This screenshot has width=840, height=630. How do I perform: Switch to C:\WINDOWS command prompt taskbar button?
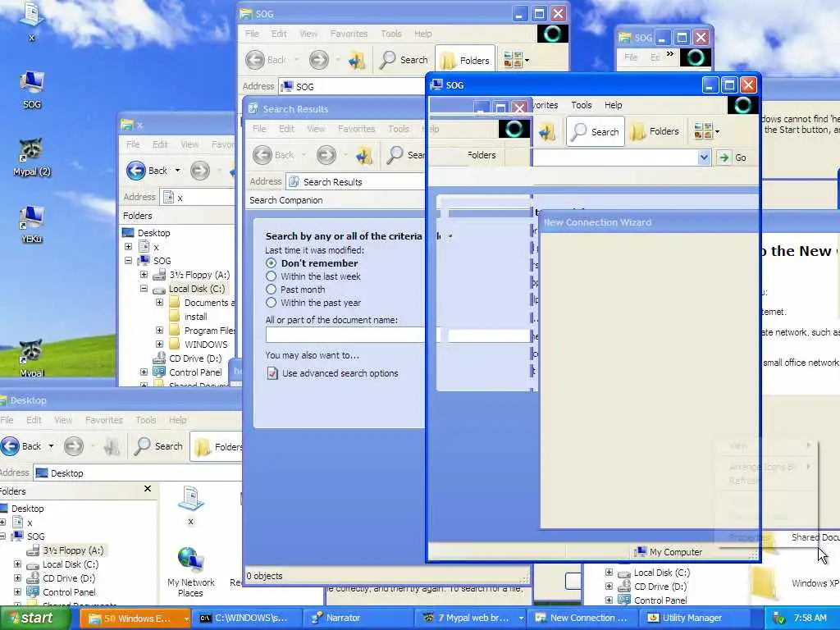tap(246, 618)
